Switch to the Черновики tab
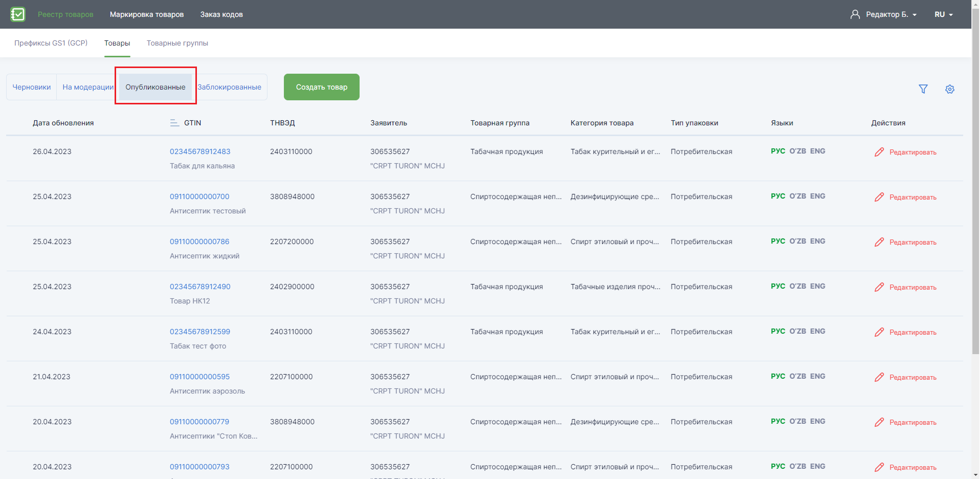The image size is (980, 479). (x=32, y=87)
